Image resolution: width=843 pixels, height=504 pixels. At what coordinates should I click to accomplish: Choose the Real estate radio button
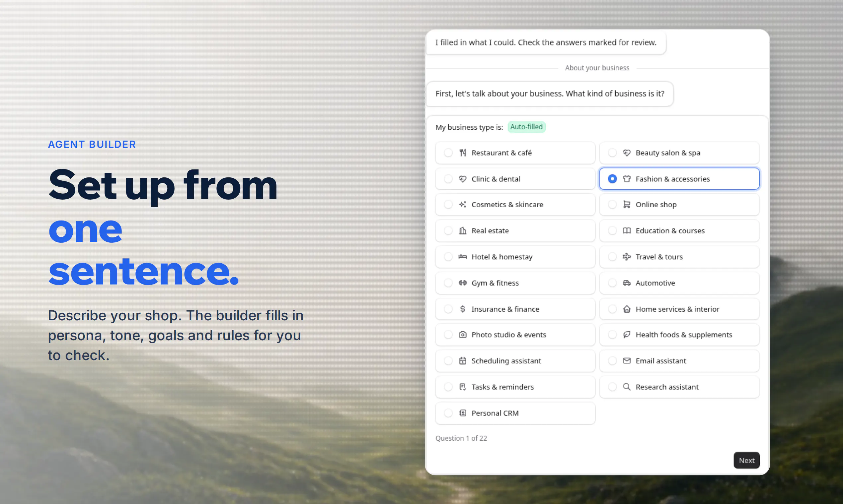(448, 230)
